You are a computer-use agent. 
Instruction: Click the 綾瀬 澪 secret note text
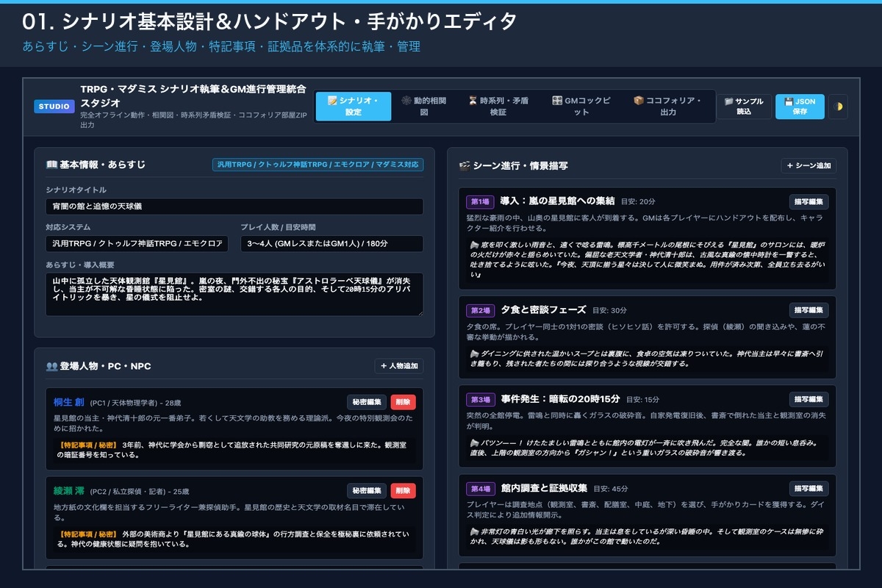(234, 539)
